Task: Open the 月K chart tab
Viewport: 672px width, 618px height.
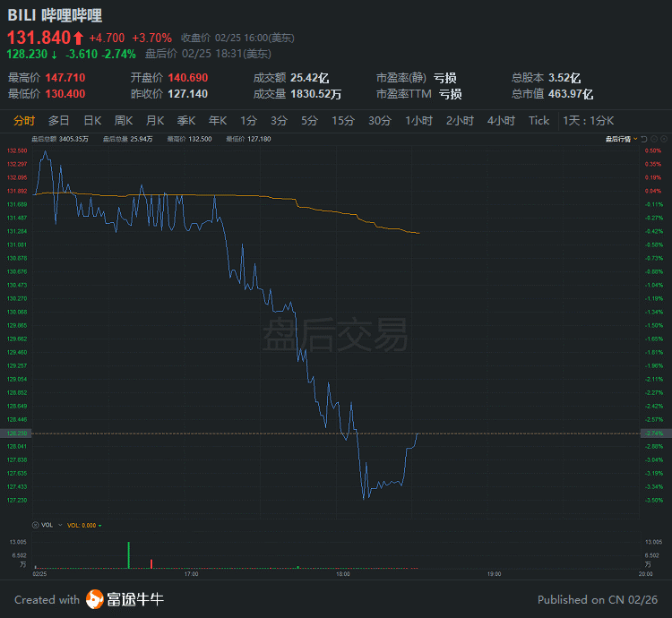Action: pos(155,121)
